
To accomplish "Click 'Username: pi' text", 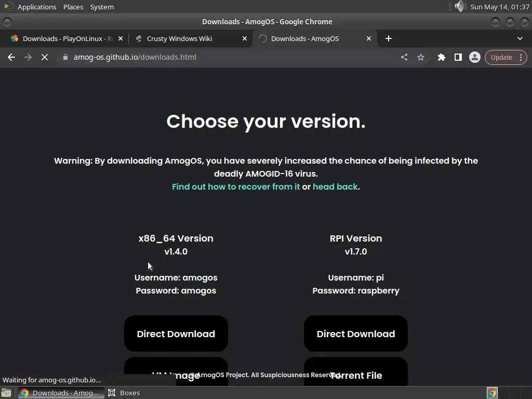I will pyautogui.click(x=355, y=277).
